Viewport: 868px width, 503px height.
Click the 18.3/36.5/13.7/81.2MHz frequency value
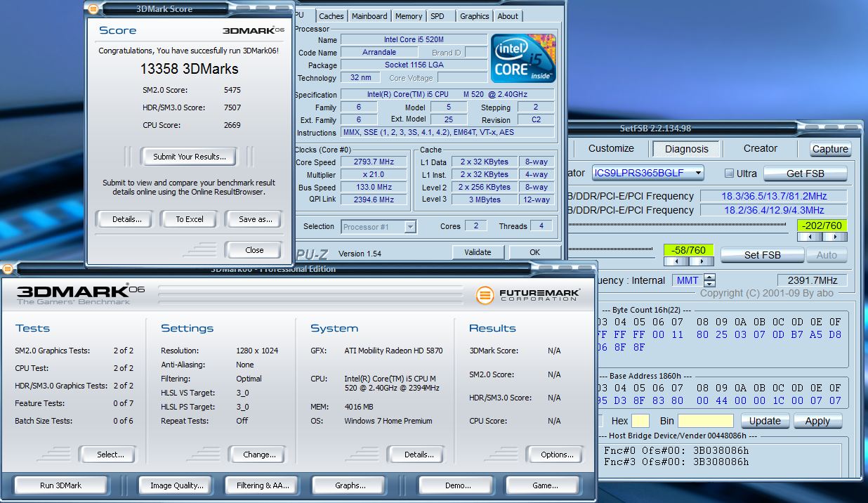pyautogui.click(x=774, y=196)
